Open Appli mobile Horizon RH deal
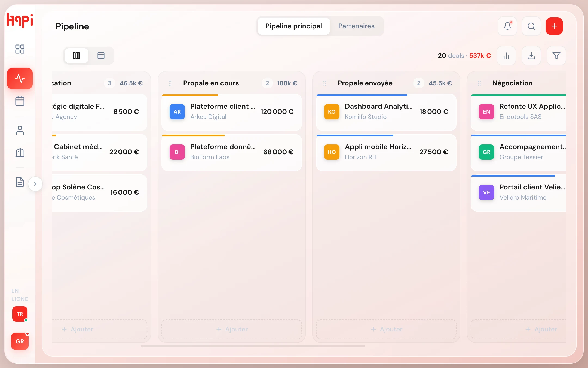The height and width of the screenshot is (368, 588). click(x=386, y=153)
